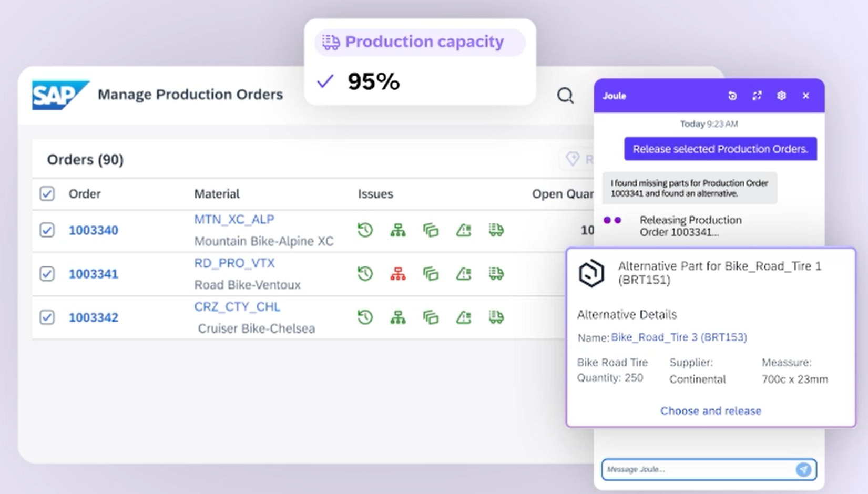Screen dimensions: 868x494
Task: Toggle the select-all orders checkbox
Action: click(x=47, y=194)
